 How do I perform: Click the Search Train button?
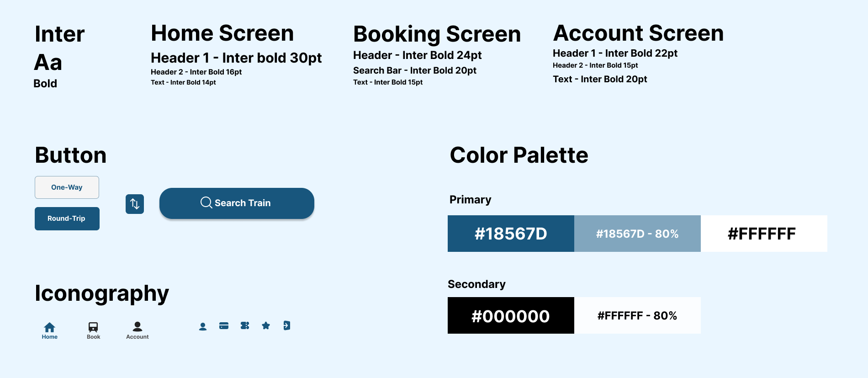pyautogui.click(x=237, y=203)
